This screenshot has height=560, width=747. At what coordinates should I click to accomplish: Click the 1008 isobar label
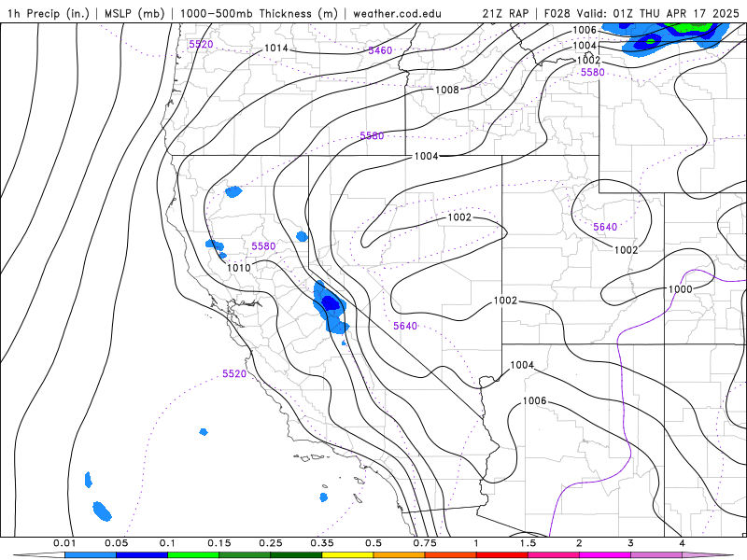(x=447, y=90)
